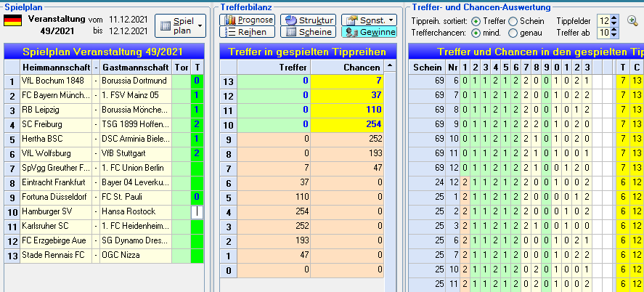Click the result input for Hamburger SV

pyautogui.click(x=197, y=212)
